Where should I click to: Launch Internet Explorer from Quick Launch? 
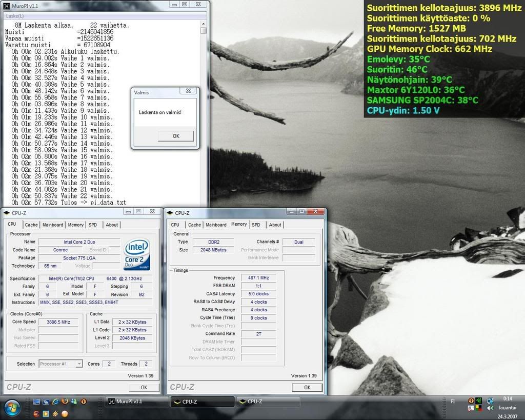54,401
